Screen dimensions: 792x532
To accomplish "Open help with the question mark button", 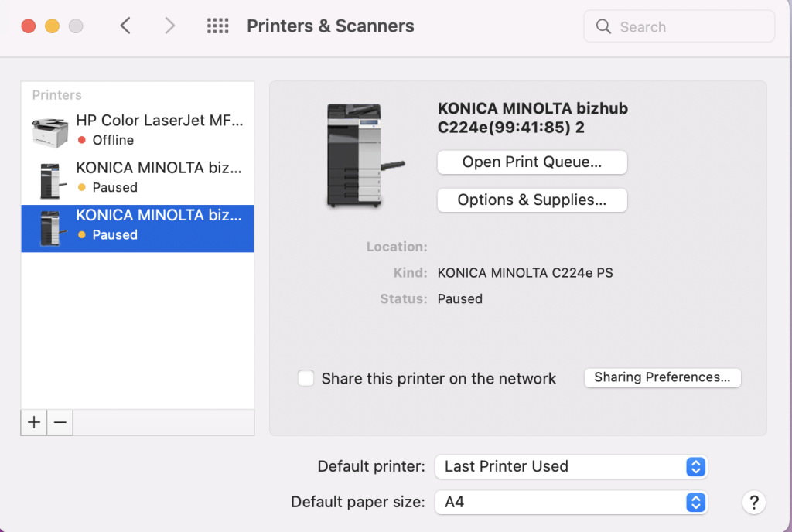I will pyautogui.click(x=753, y=502).
